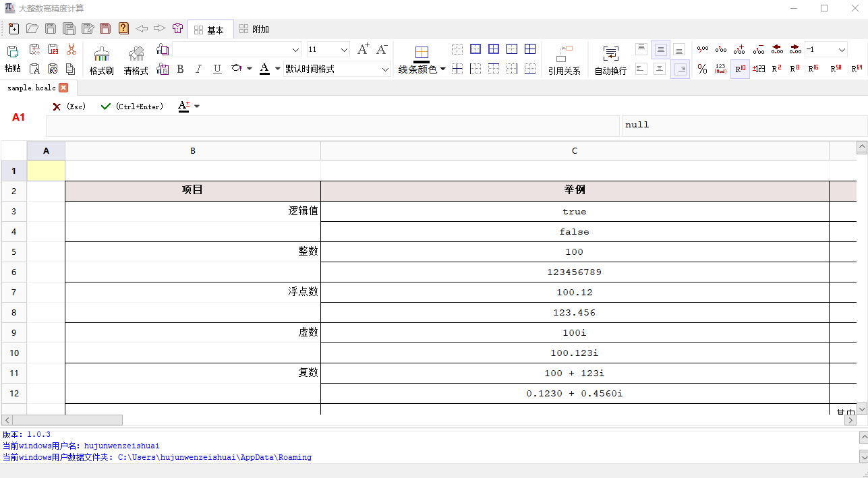Click the cell containing 123456789
This screenshot has height=478, width=868.
[x=575, y=272]
